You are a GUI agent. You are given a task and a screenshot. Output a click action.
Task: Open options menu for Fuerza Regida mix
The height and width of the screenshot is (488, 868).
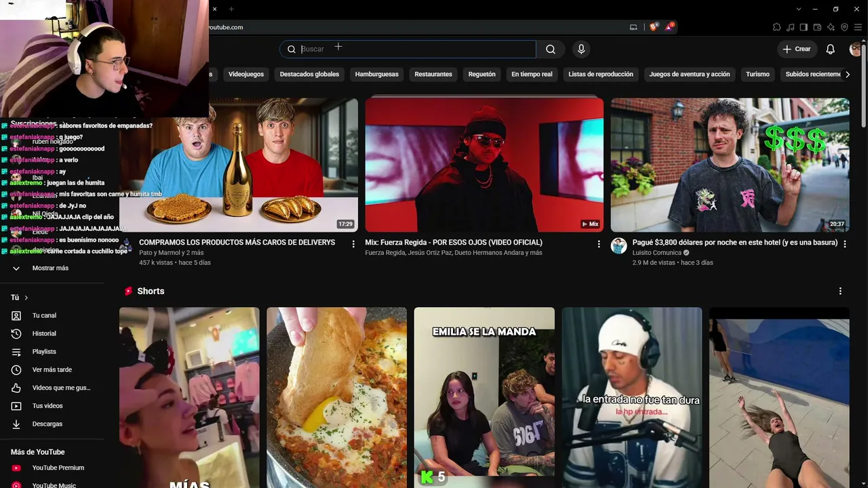pos(599,243)
